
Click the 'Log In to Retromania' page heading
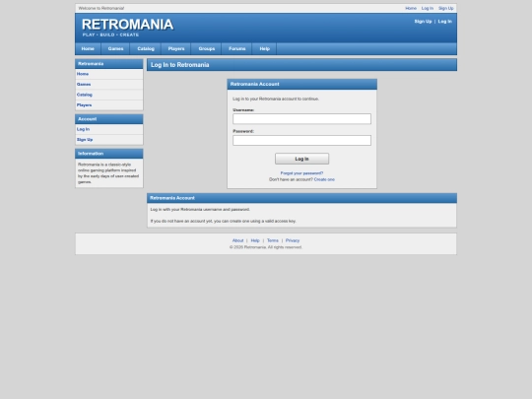tap(180, 65)
